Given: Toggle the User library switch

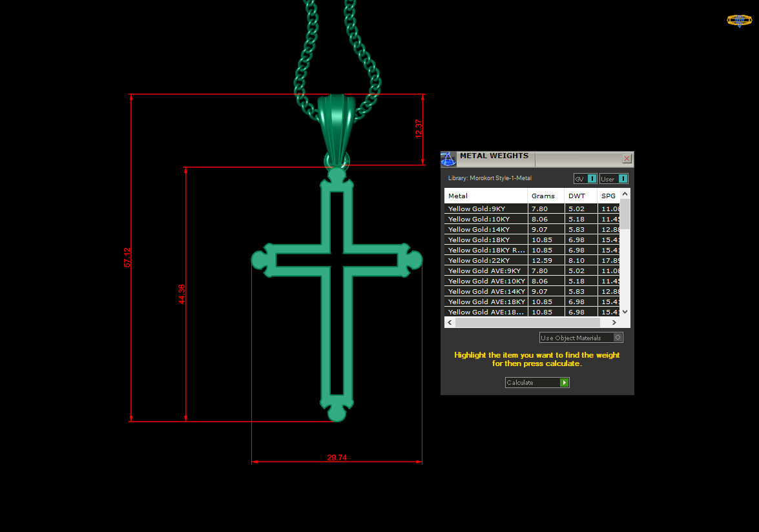Looking at the screenshot, I should (614, 178).
